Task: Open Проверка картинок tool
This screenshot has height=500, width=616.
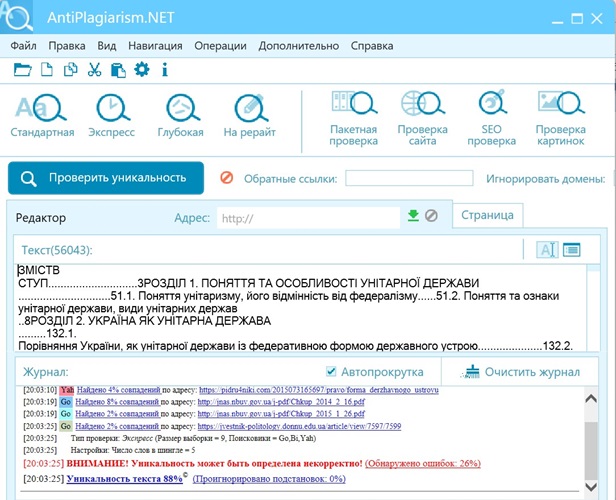Action: (561, 119)
